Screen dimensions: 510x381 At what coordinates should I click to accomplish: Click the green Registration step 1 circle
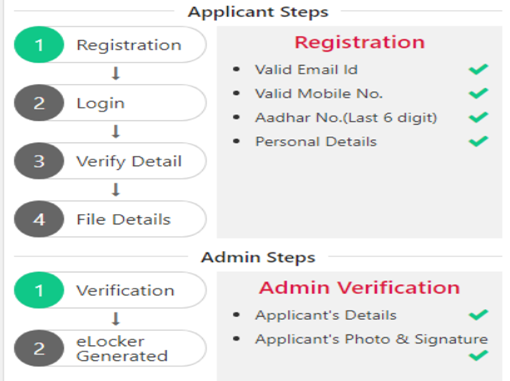pyautogui.click(x=39, y=45)
